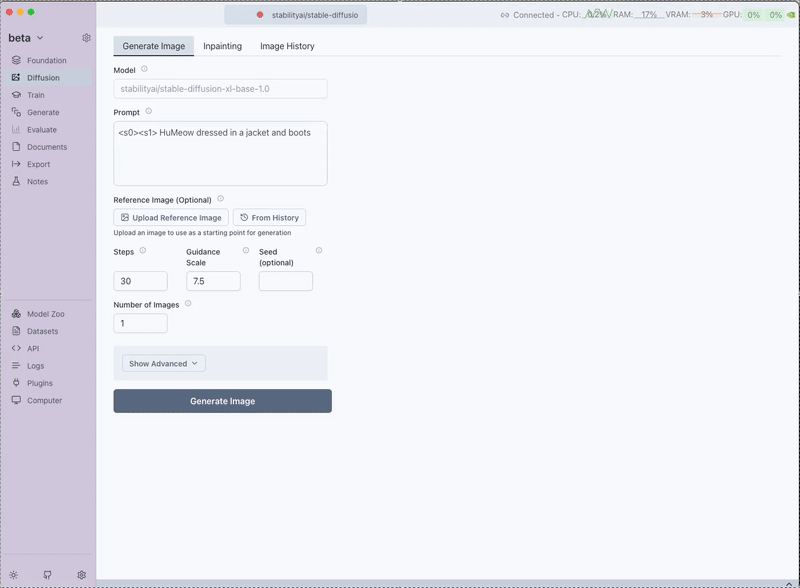Click the Generate Image button

[x=222, y=401]
